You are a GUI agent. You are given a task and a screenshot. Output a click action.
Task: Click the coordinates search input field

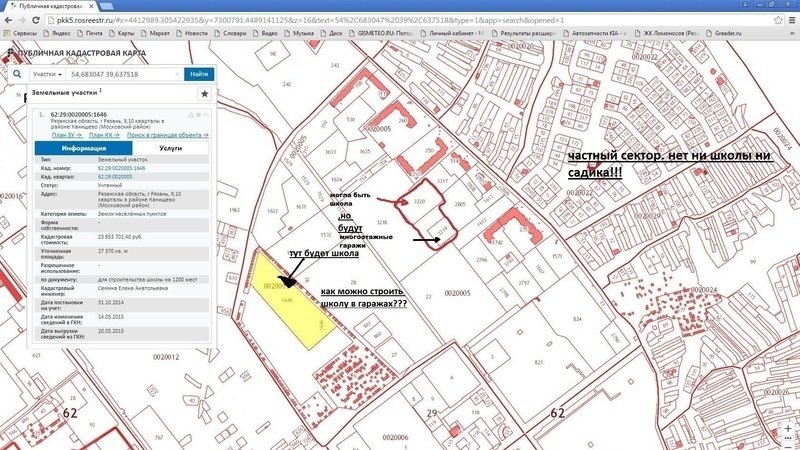point(122,74)
